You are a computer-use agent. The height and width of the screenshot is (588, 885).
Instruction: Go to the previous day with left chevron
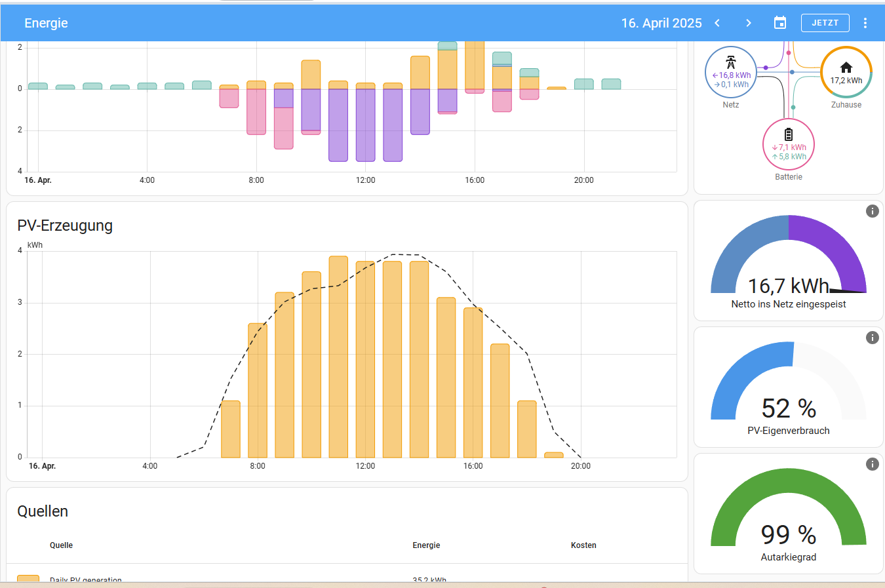click(x=717, y=23)
